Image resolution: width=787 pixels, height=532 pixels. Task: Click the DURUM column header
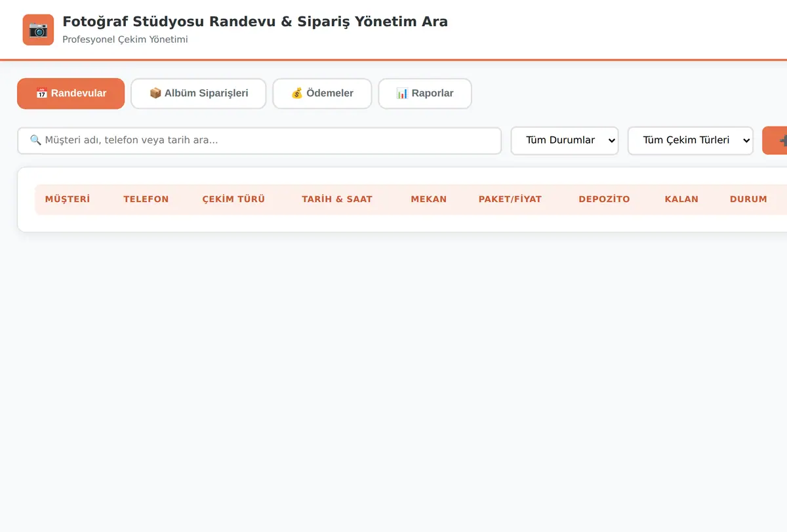coord(748,199)
